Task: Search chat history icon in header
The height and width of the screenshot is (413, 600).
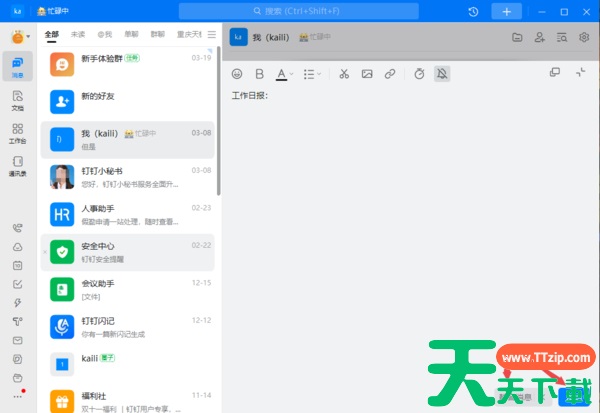Action: (x=562, y=37)
